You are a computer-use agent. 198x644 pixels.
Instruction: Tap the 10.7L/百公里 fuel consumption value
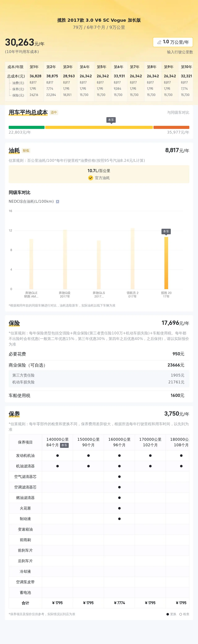[99, 171]
